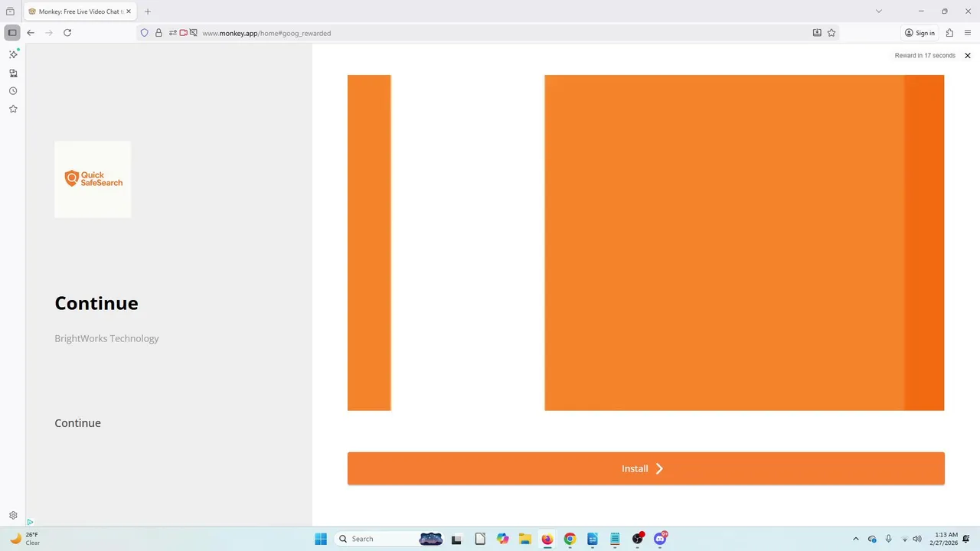Open the Firefox hamburger application menu
This screenshot has height=551, width=980.
click(x=968, y=33)
